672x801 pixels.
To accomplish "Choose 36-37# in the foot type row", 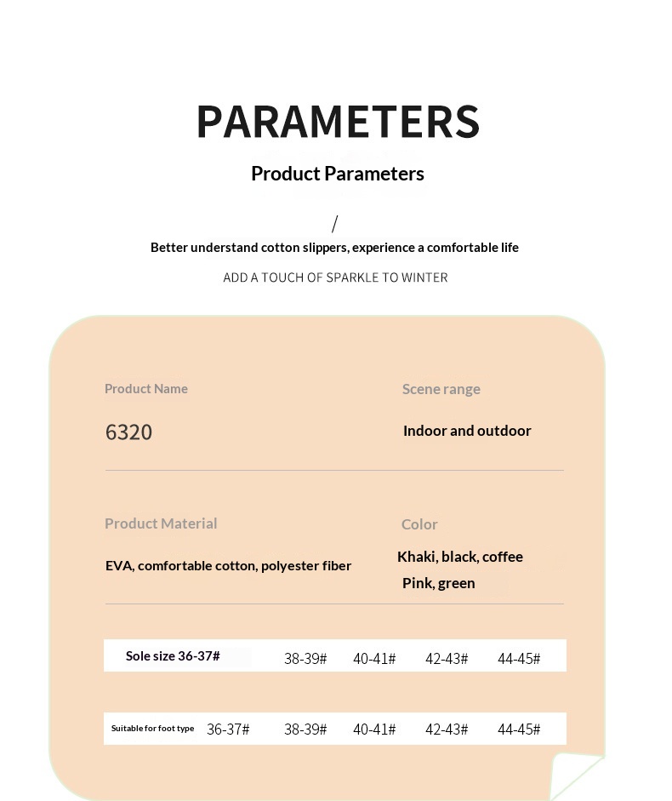I will click(228, 729).
